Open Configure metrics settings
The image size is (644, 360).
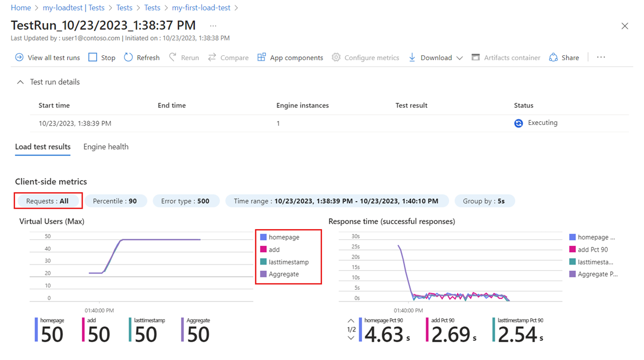coord(365,57)
